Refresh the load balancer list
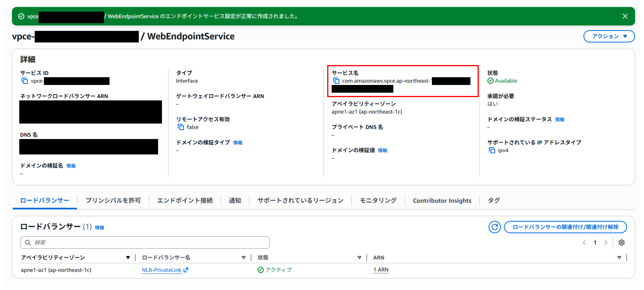The image size is (644, 290). pos(494,227)
